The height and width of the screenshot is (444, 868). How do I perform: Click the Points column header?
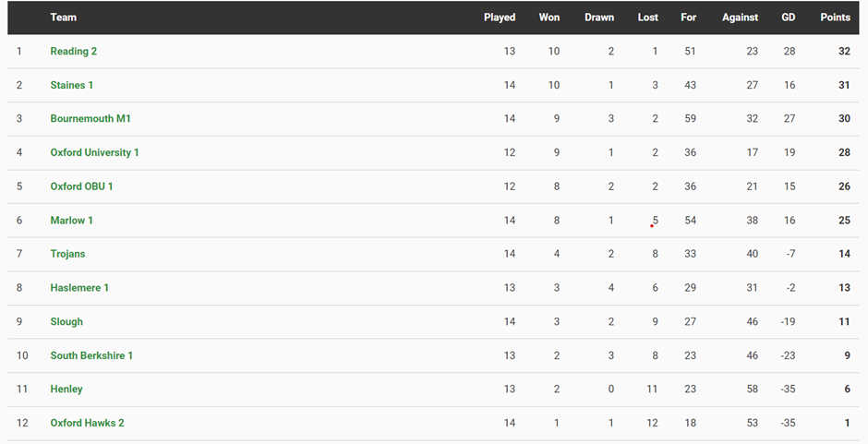pyautogui.click(x=835, y=18)
